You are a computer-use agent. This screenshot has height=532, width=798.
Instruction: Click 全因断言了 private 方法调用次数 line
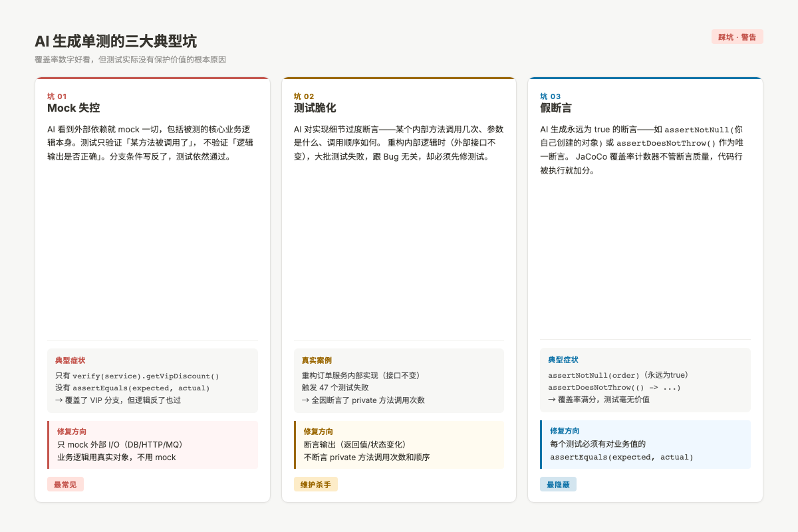coord(363,400)
